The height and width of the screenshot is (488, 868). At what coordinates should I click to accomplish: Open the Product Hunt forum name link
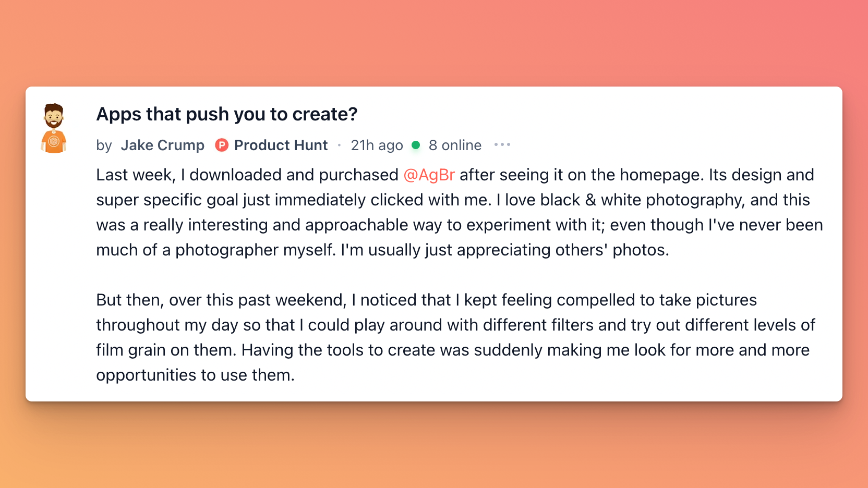[x=281, y=145]
